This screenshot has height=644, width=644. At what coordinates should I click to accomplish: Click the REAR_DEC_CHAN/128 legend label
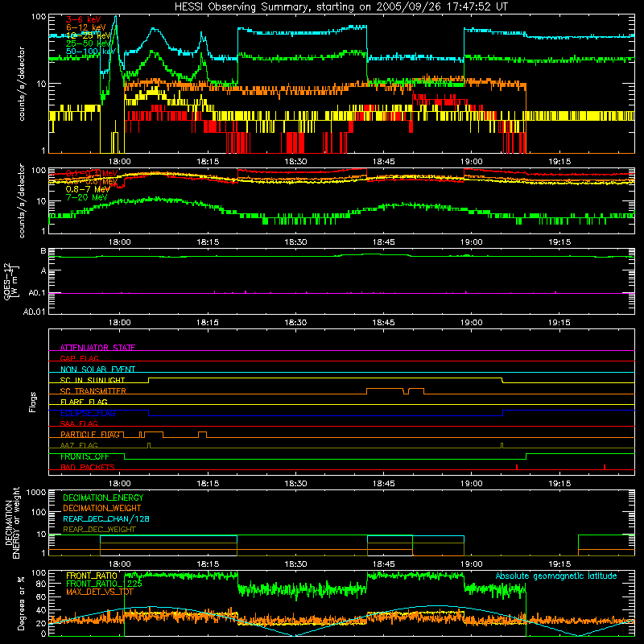106,518
